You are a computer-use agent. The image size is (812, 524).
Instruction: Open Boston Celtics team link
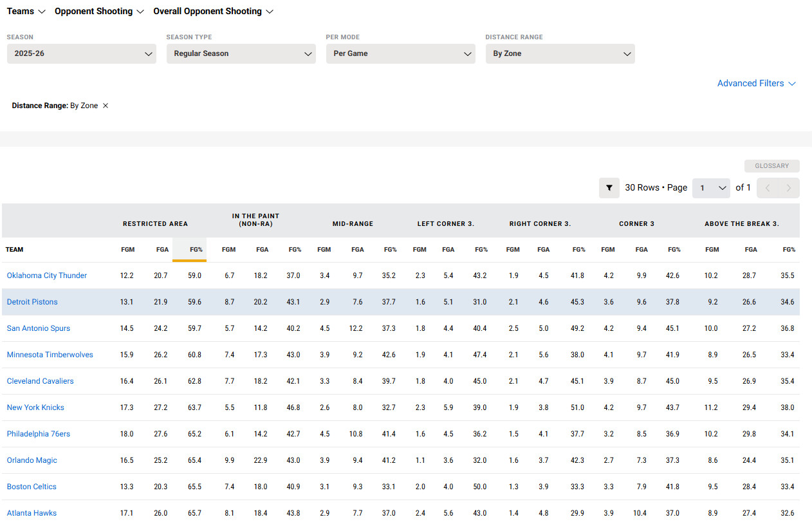[32, 487]
